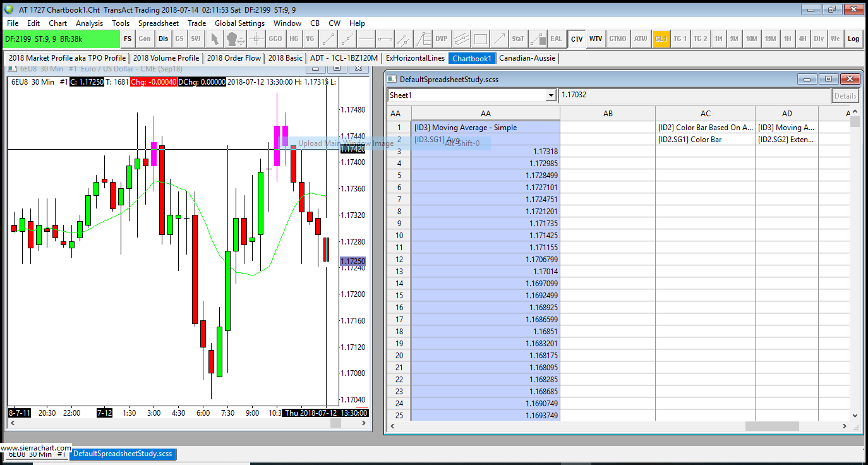Select the horizontal line tool
The width and height of the screenshot is (868, 465).
(x=366, y=39)
